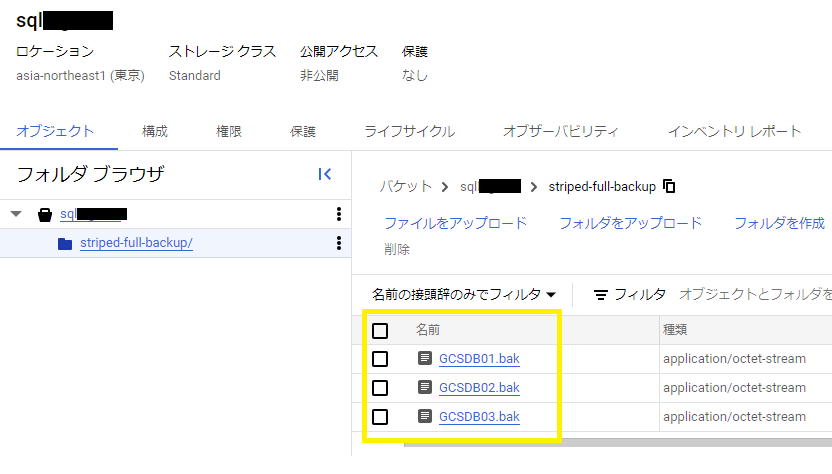Click the 名前 column header
The width and height of the screenshot is (832, 474).
coord(428,330)
